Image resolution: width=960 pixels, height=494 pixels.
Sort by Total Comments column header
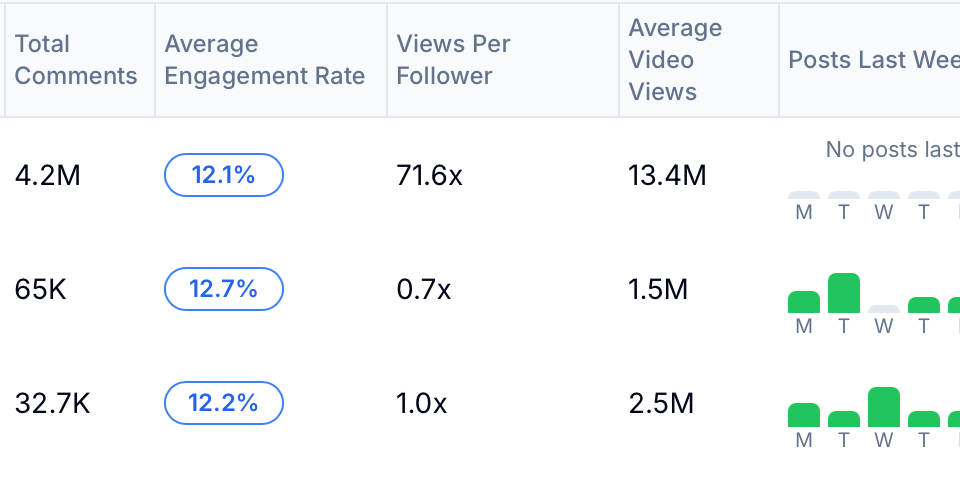point(76,60)
